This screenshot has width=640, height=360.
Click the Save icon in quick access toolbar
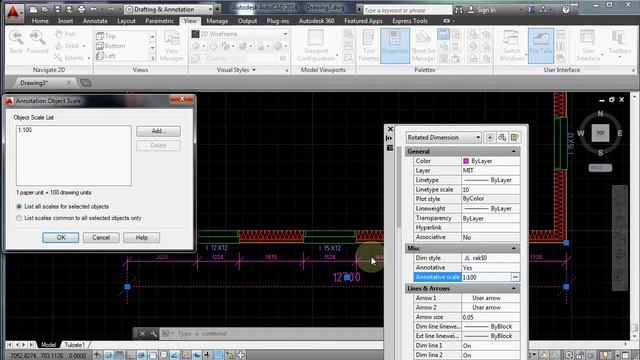click(x=57, y=9)
